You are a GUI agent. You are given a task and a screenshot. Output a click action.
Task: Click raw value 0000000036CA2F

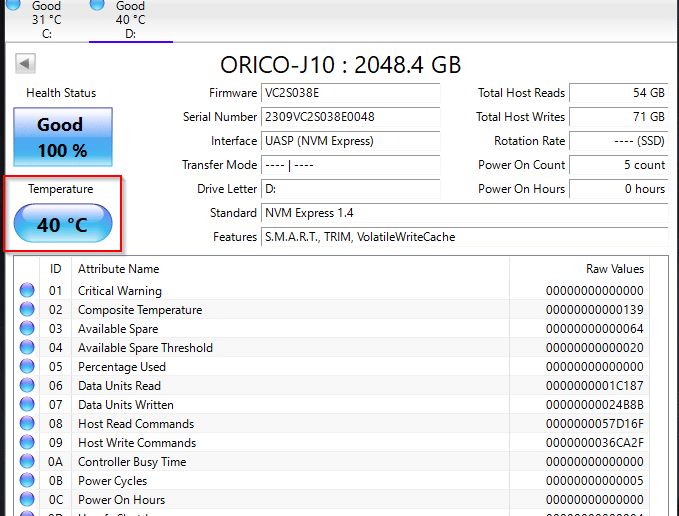(595, 443)
